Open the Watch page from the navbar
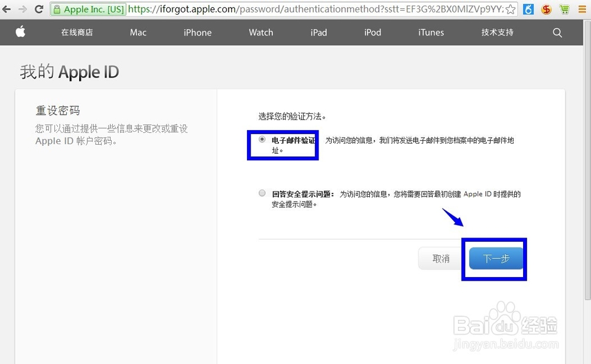 click(x=261, y=32)
